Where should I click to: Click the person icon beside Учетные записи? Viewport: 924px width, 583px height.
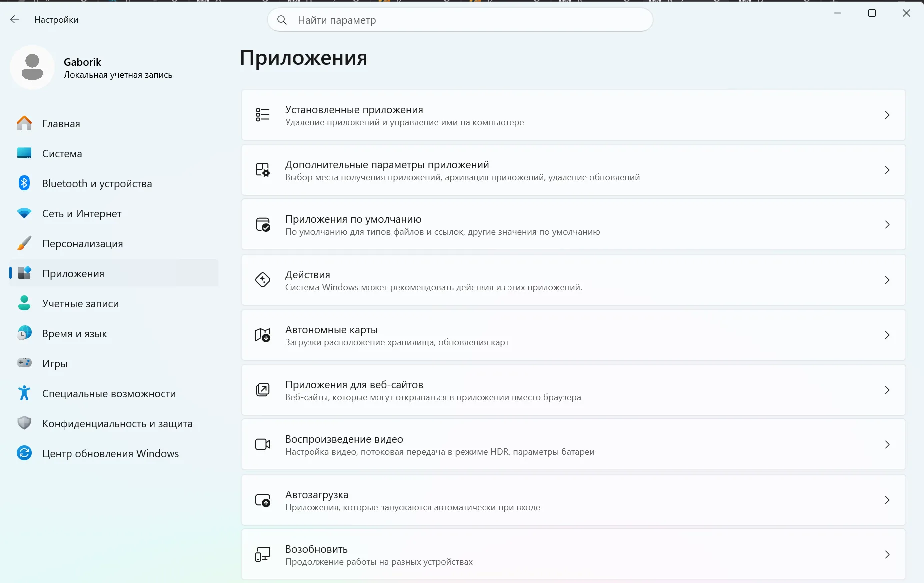point(24,303)
